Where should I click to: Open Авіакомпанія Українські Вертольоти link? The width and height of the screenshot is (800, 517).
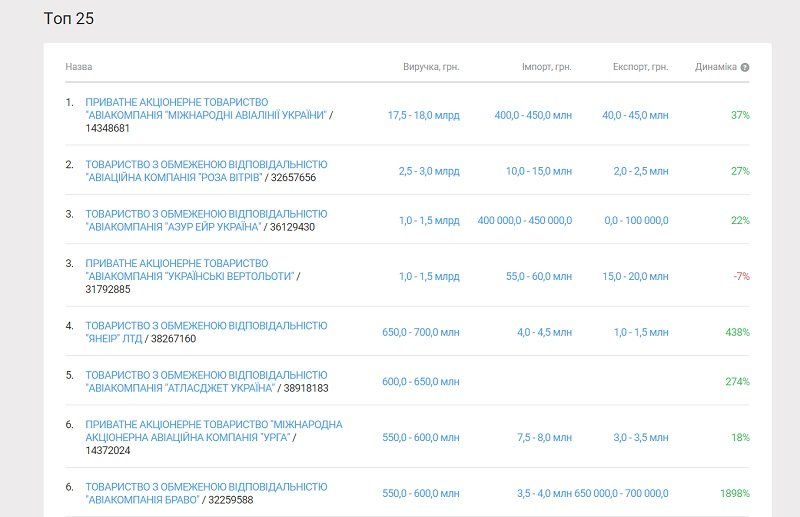point(190,270)
